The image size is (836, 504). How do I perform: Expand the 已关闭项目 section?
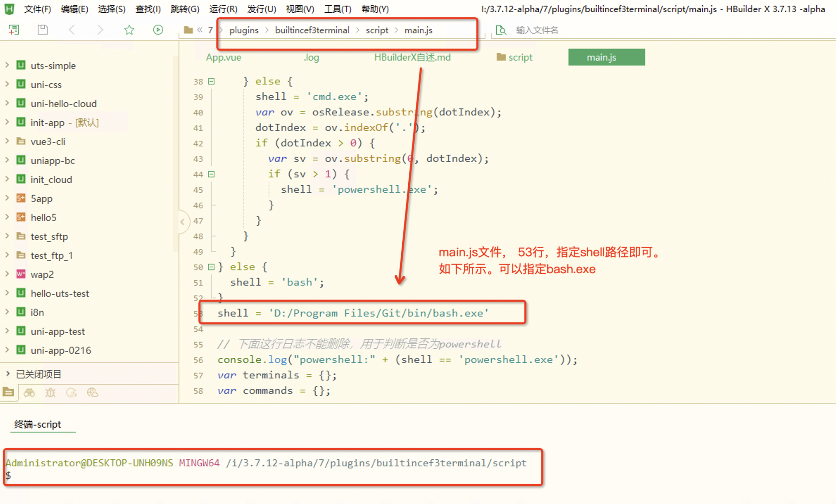(8, 374)
